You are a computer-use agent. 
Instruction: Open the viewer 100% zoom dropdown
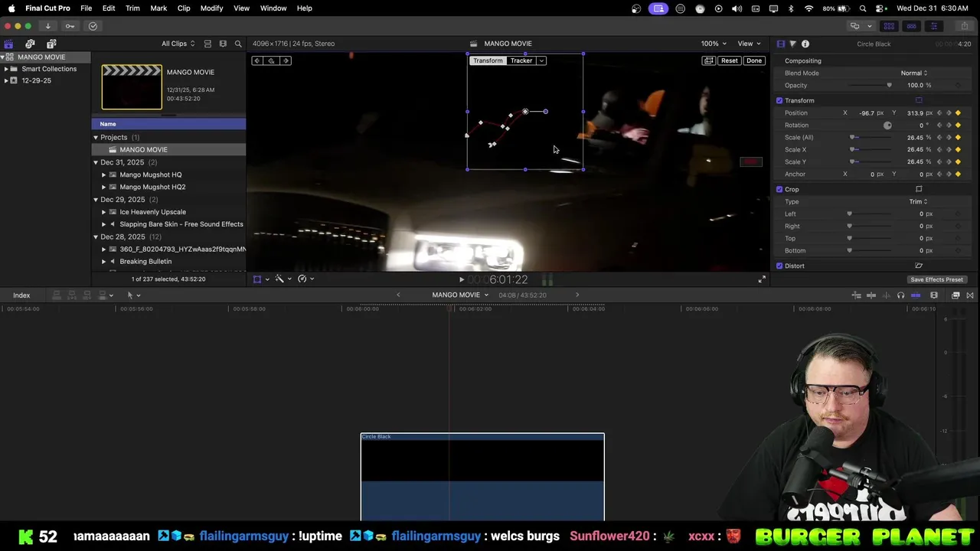click(x=714, y=44)
